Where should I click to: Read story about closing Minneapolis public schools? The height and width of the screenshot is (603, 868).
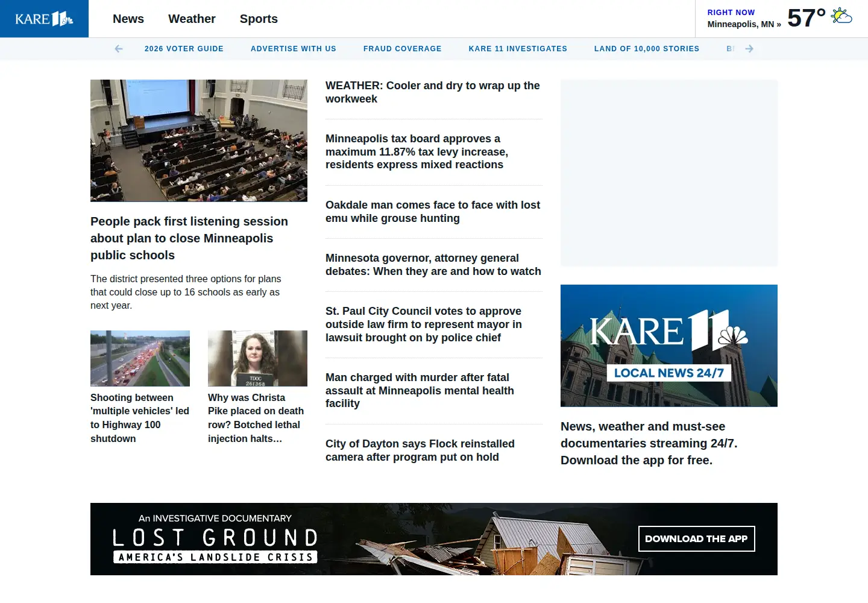coord(189,238)
